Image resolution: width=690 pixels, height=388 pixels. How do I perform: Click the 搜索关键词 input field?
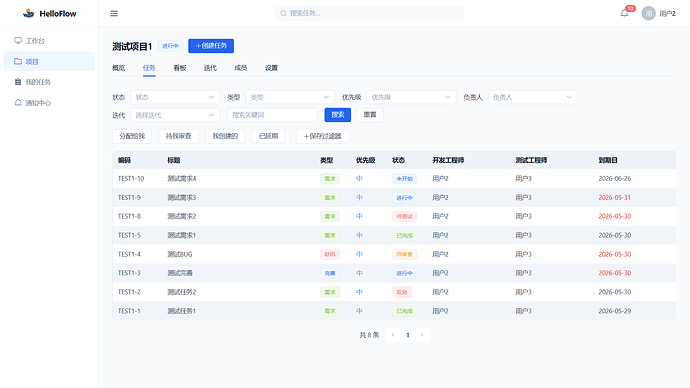272,115
